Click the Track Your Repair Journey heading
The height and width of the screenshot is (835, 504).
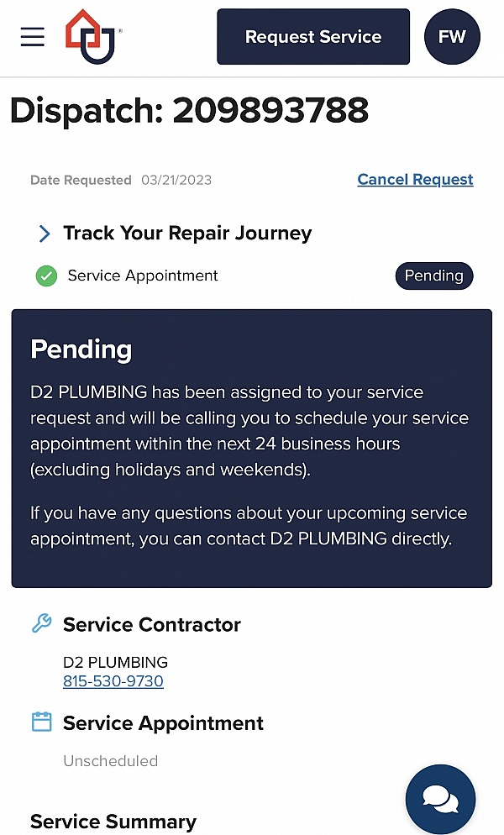(187, 234)
